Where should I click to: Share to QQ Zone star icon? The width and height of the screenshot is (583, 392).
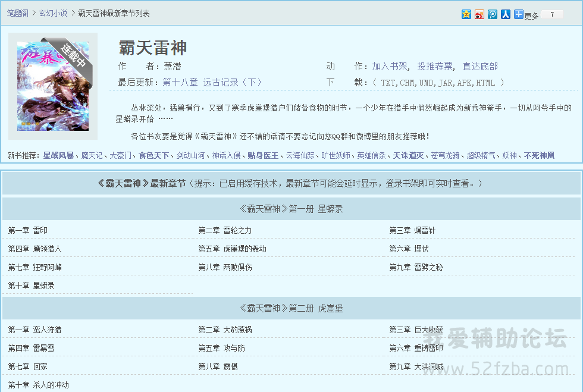coord(466,14)
